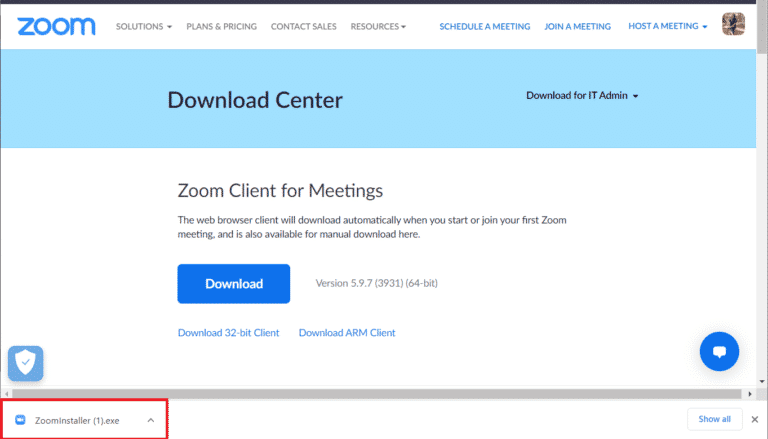768x439 pixels.
Task: Select Join a Meeting link
Action: point(577,26)
